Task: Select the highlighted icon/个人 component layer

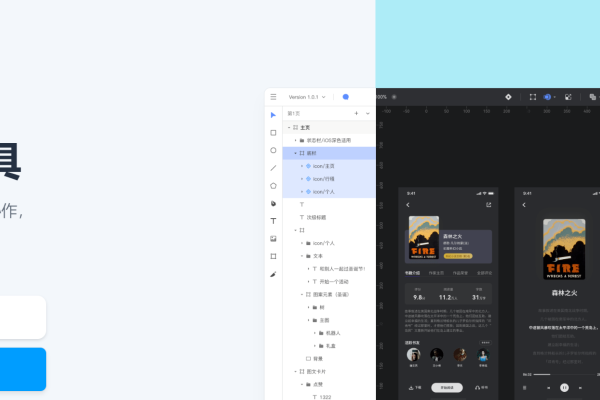Action: 329,192
